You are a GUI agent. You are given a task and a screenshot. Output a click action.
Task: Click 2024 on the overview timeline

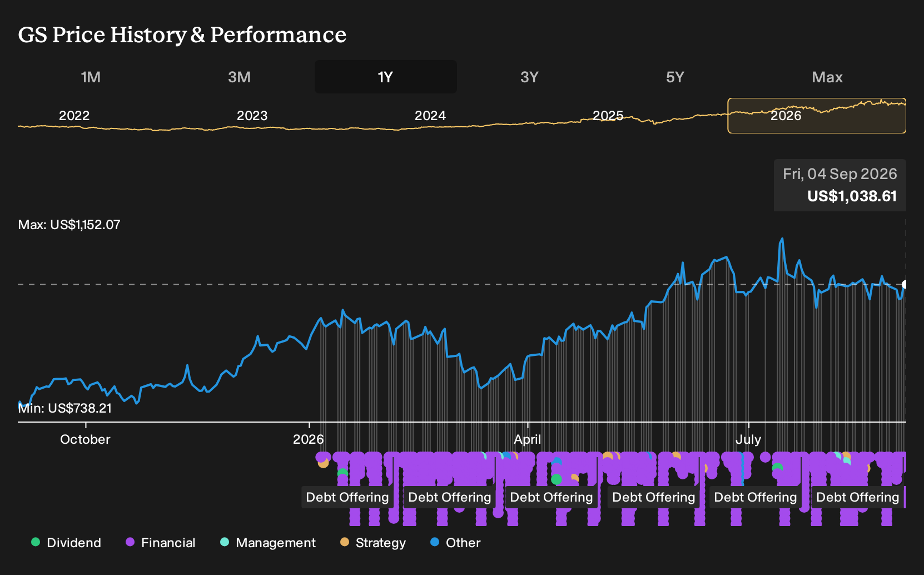(x=430, y=116)
